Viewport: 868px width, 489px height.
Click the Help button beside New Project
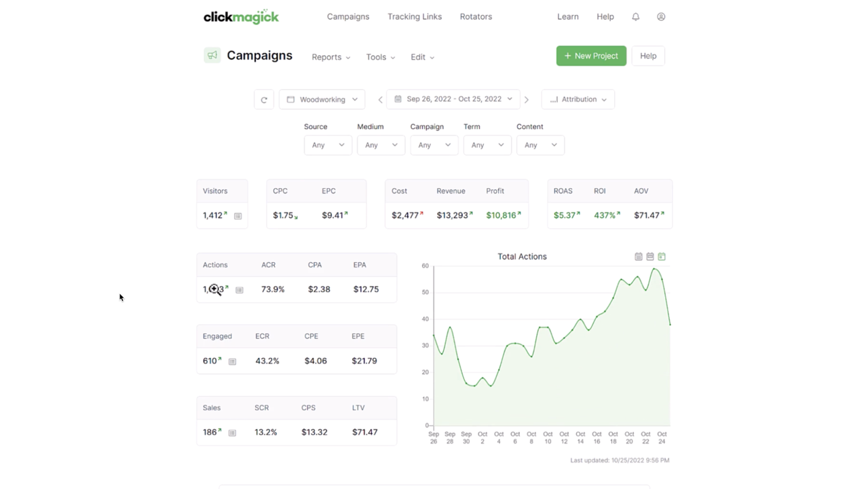coord(648,56)
